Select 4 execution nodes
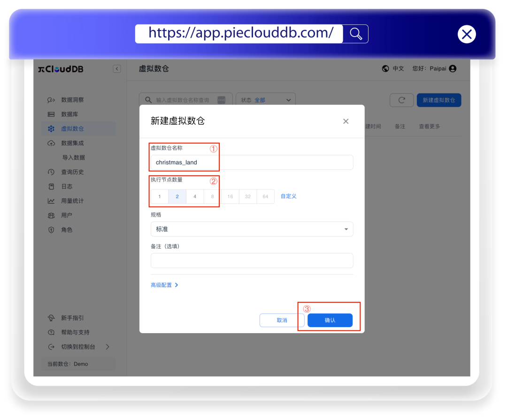This screenshot has height=420, width=507. 195,197
